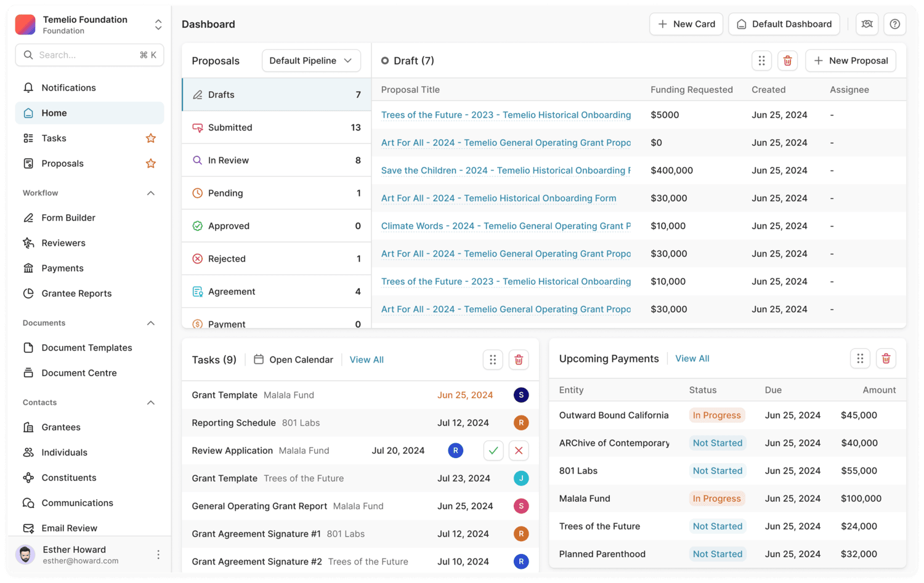Open Notifications from the sidebar
Image resolution: width=924 pixels, height=583 pixels.
click(x=68, y=87)
